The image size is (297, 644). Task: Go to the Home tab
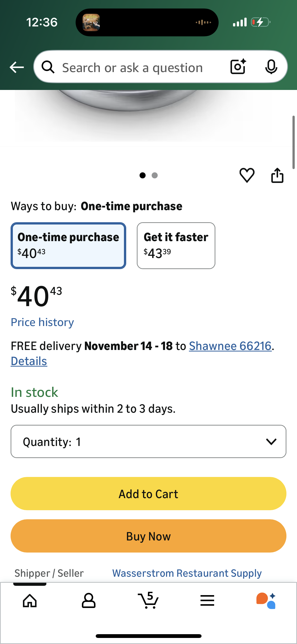pyautogui.click(x=30, y=601)
